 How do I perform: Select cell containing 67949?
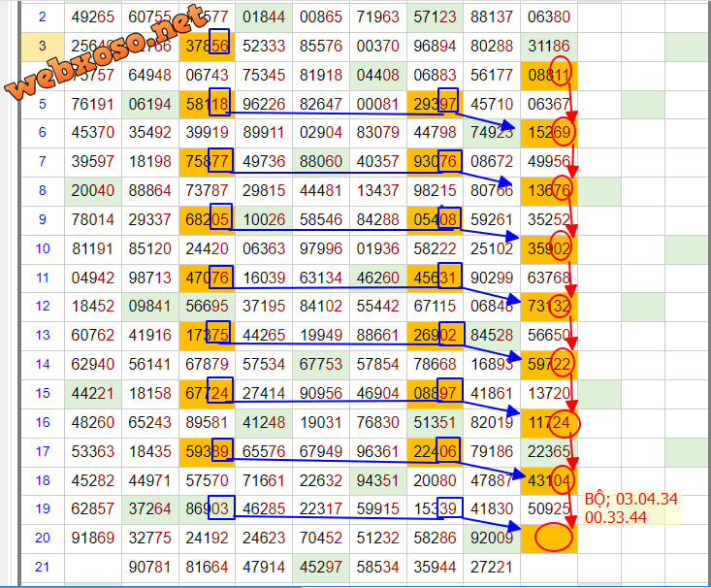pos(321,451)
